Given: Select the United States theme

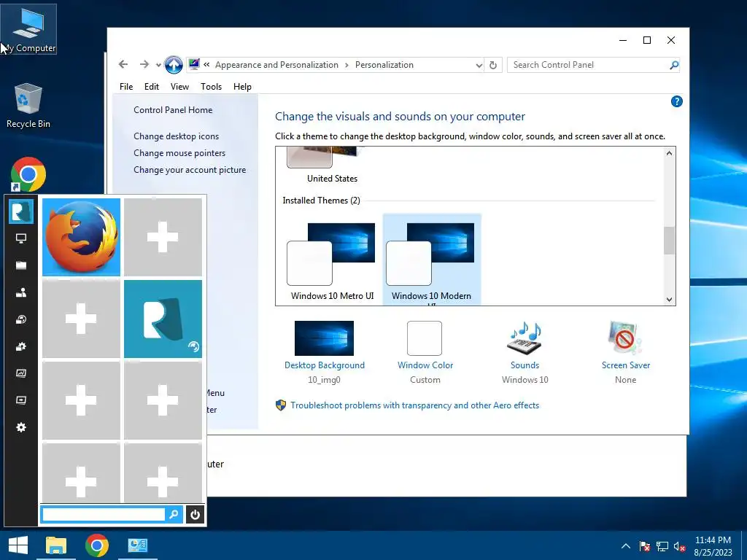Looking at the screenshot, I should [x=332, y=166].
